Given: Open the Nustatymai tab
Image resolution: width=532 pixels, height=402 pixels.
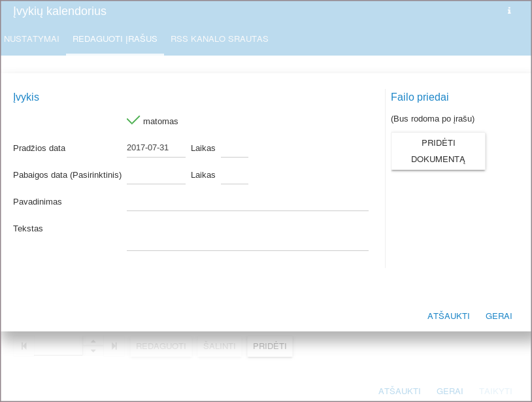Looking at the screenshot, I should [x=31, y=39].
